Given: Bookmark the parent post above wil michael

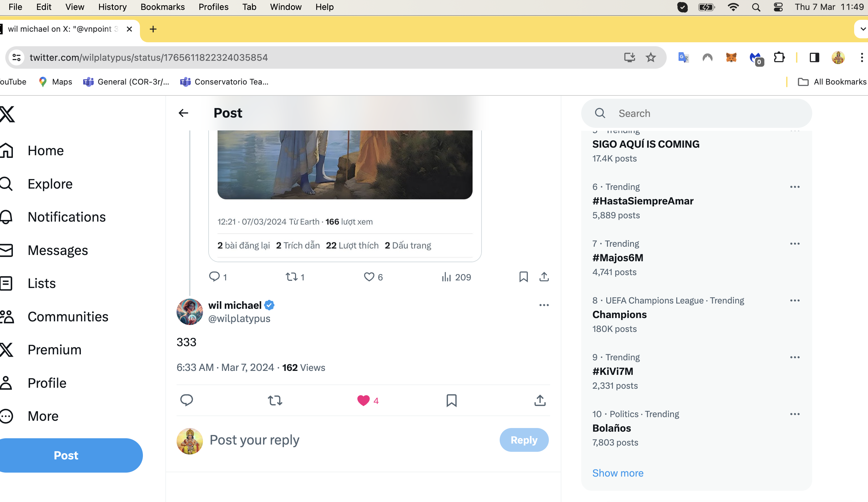Looking at the screenshot, I should tap(523, 277).
